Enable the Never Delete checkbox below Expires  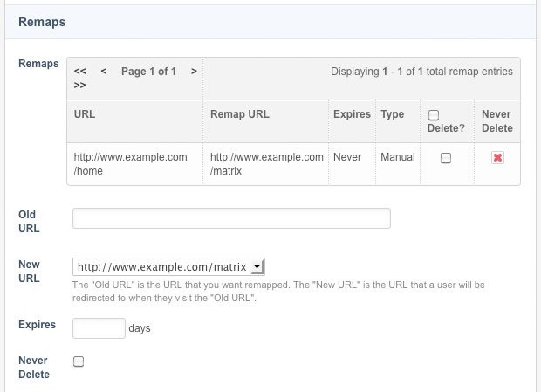79,361
